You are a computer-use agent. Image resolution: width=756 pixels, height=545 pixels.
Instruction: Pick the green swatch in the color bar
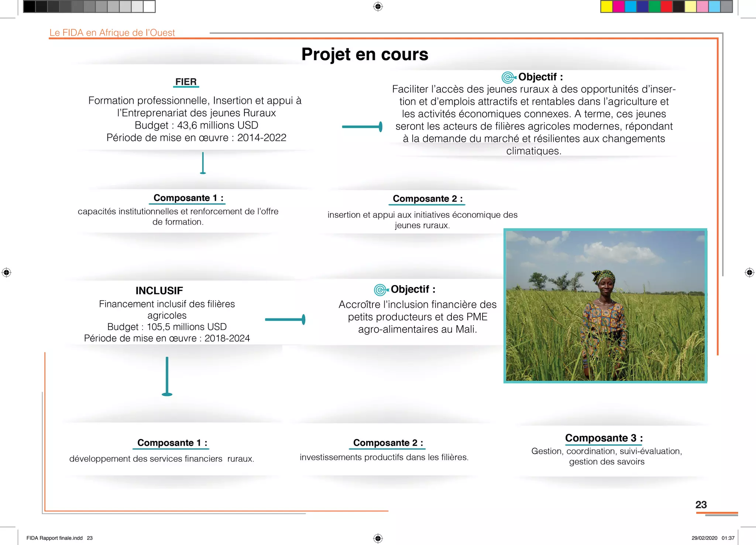[x=654, y=7]
